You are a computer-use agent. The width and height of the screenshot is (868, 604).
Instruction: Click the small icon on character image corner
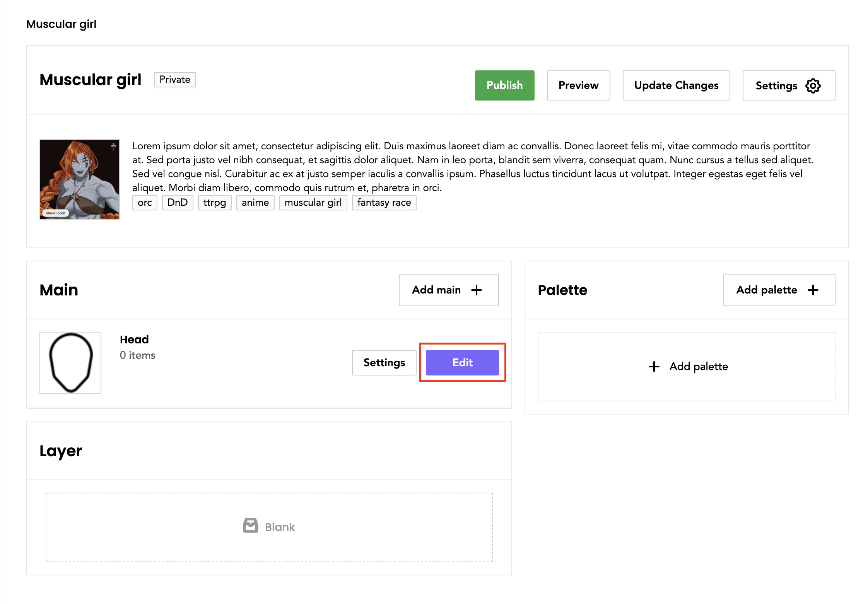(113, 147)
